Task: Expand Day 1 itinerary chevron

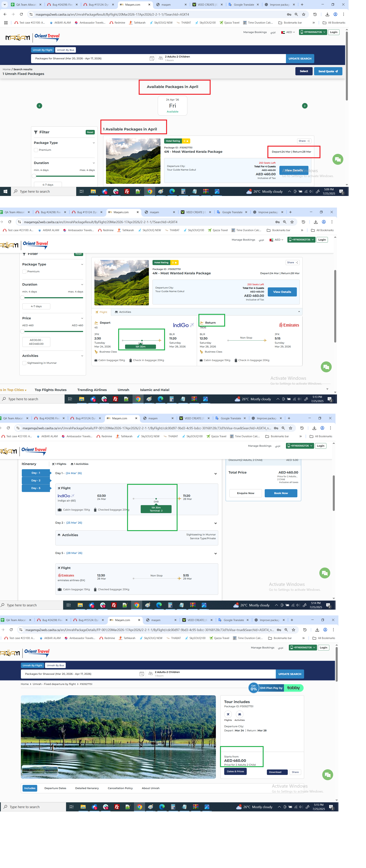Action: point(215,474)
